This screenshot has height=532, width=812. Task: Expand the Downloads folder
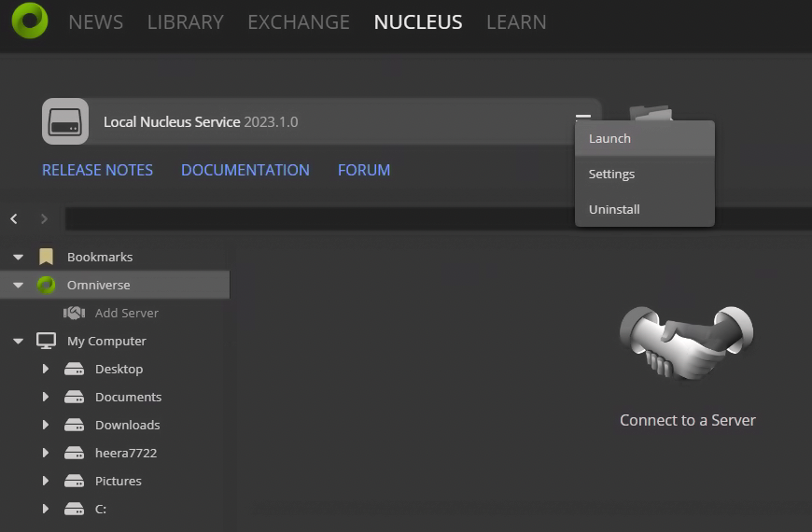pyautogui.click(x=46, y=425)
